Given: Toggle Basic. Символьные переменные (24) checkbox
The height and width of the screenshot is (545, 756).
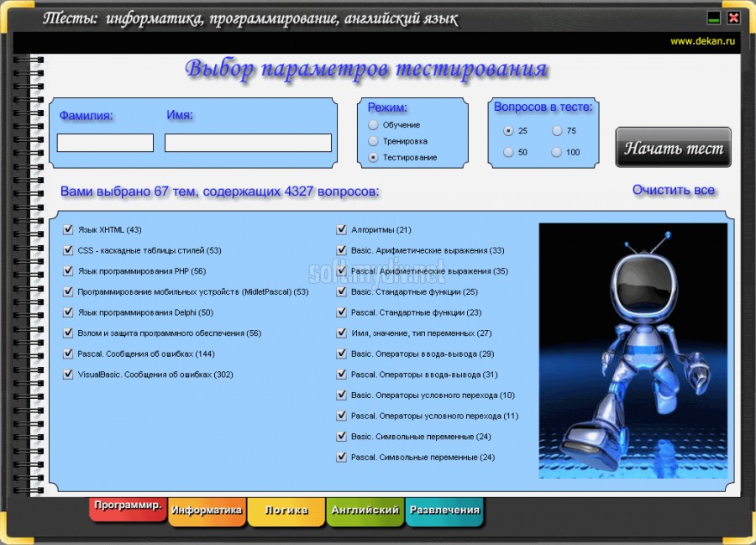Looking at the screenshot, I should coord(341,436).
